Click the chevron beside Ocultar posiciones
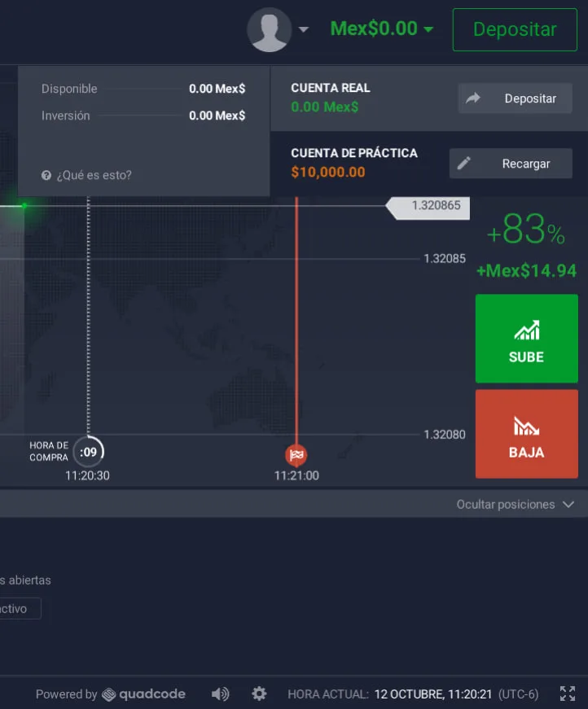This screenshot has width=588, height=709. click(568, 504)
